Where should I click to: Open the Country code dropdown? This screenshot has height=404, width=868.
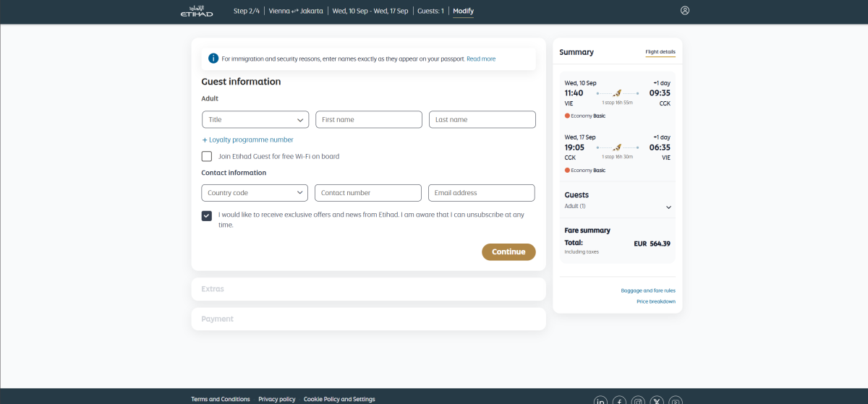255,193
